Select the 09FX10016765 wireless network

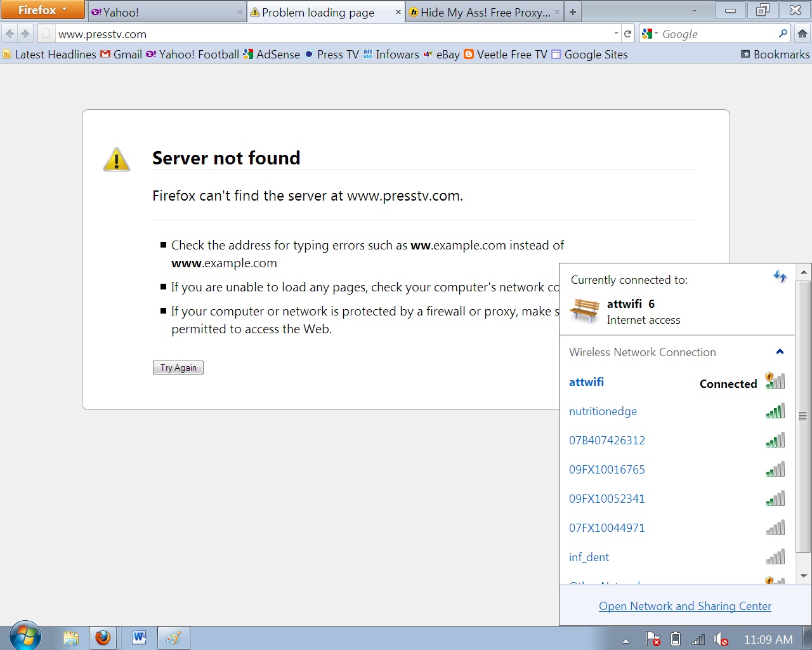click(677, 470)
